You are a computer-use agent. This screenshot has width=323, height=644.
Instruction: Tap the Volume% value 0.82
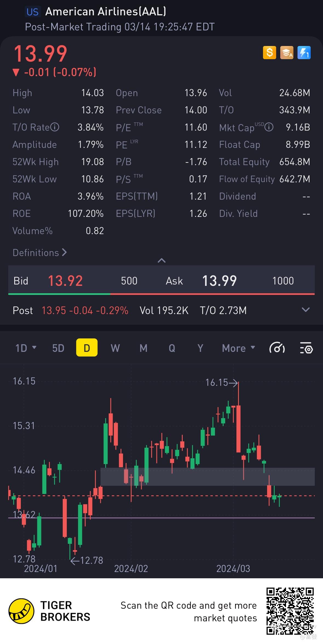point(95,231)
